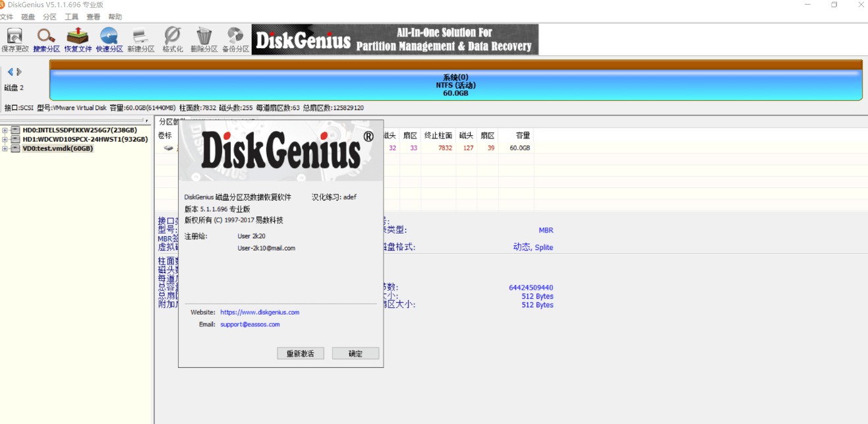The image size is (868, 424).
Task: Expand the VD0:test.vmdk tree node
Action: pos(5,148)
